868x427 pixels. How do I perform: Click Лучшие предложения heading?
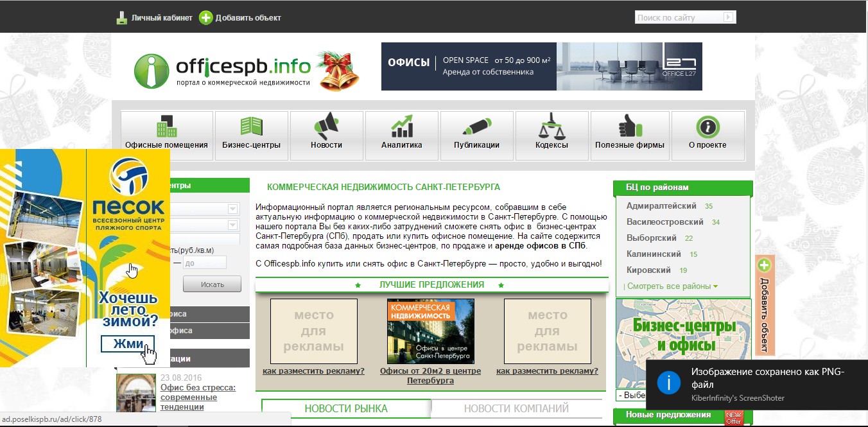(431, 284)
